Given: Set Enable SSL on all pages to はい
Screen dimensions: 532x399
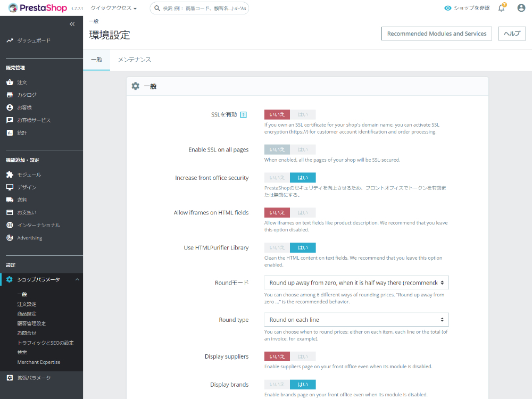Looking at the screenshot, I should 303,149.
